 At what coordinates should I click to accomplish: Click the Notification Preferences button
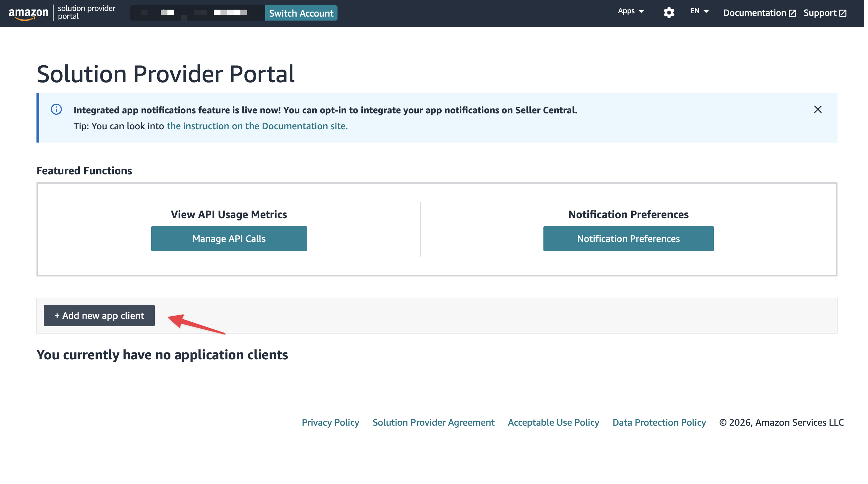628,238
